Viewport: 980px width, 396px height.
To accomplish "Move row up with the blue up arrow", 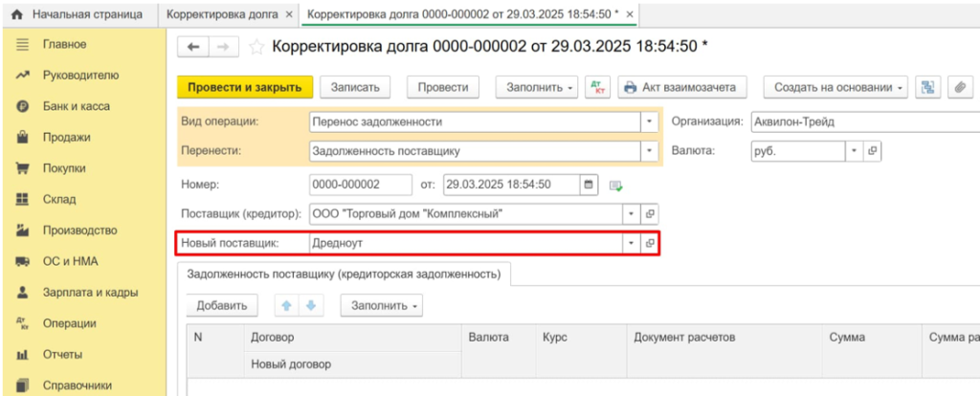I will (x=284, y=306).
